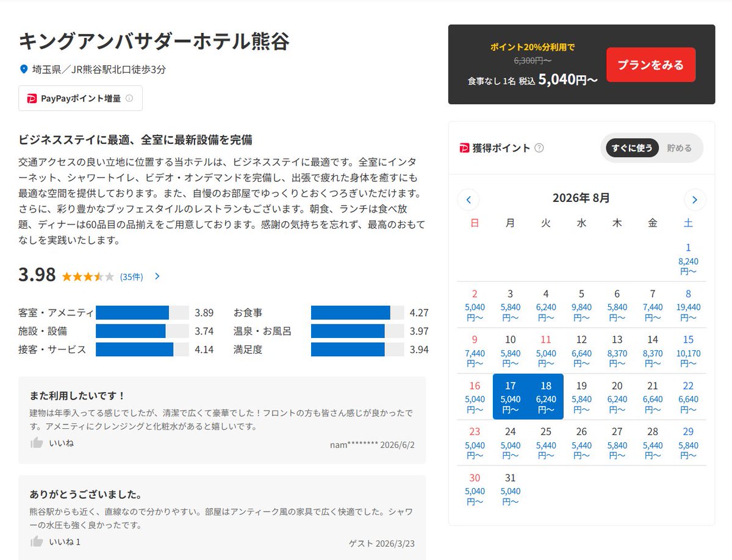Click the 温泉・お風呂 score 3.97

(419, 331)
